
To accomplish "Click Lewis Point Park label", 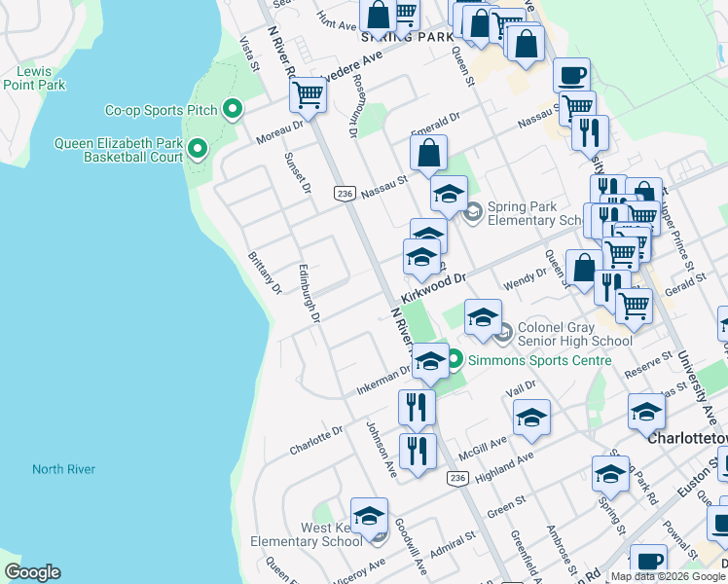I will [34, 78].
